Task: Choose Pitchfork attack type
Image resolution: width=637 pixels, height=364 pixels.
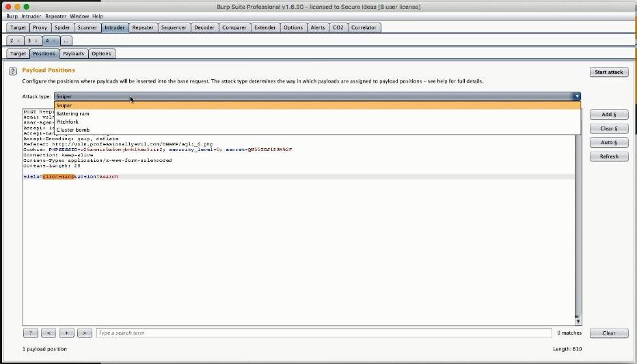Action: (x=317, y=122)
